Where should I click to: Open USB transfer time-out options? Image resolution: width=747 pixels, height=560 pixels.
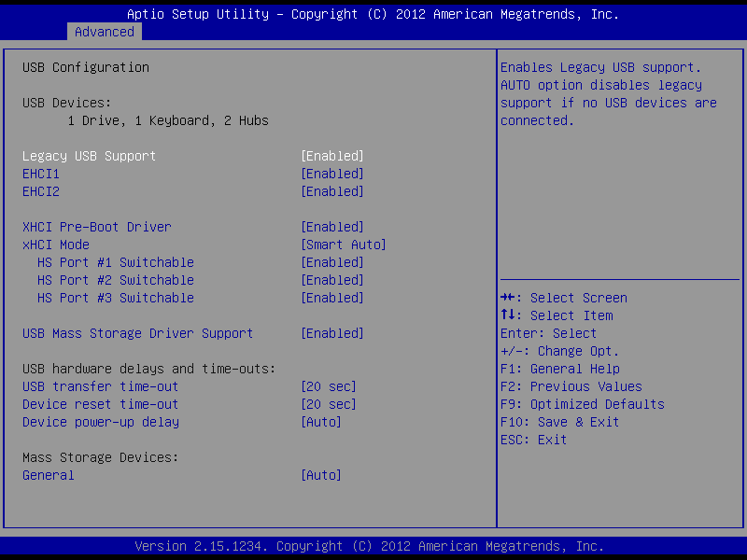click(x=328, y=386)
